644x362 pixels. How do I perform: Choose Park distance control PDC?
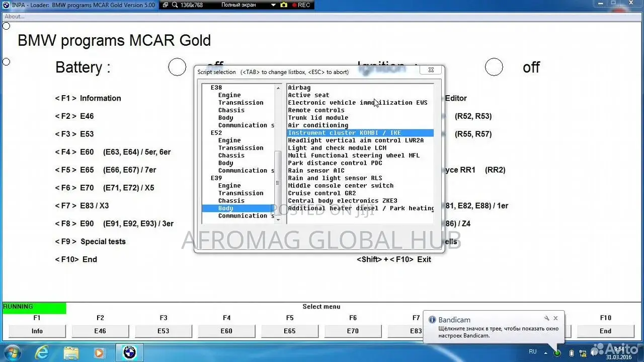coord(335,163)
